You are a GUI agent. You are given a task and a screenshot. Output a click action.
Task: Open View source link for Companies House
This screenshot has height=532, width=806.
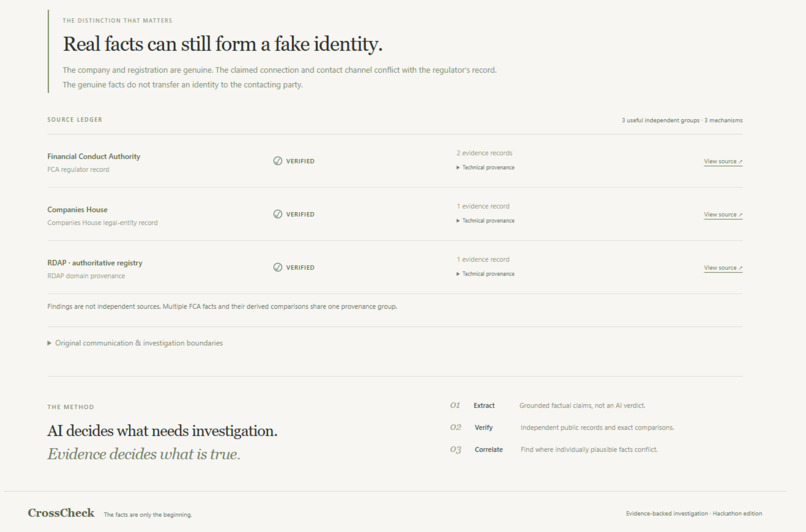point(723,214)
